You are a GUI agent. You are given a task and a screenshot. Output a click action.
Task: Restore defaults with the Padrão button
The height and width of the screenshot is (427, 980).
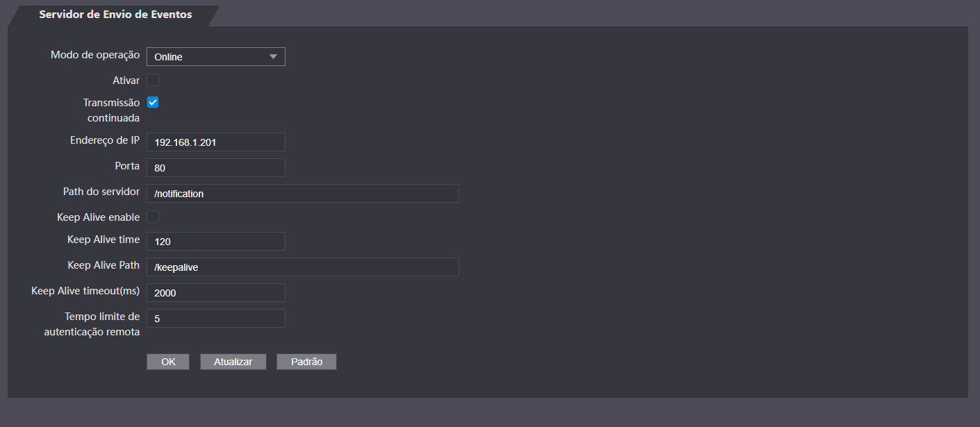pos(306,362)
